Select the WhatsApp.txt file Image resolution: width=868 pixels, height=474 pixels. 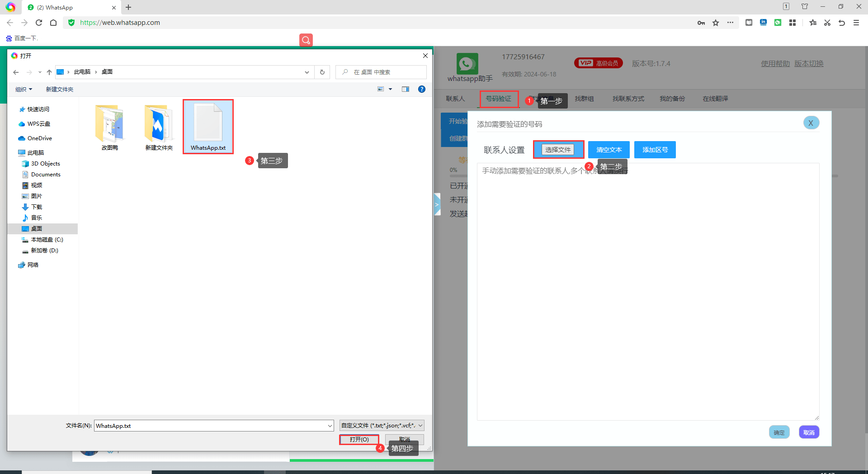pos(208,127)
